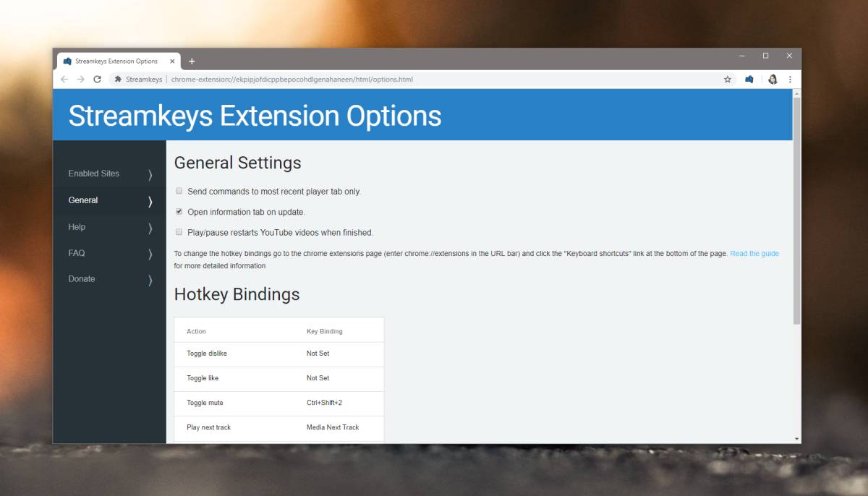The height and width of the screenshot is (496, 868).
Task: Bookmark this page with the star icon
Action: pos(728,80)
